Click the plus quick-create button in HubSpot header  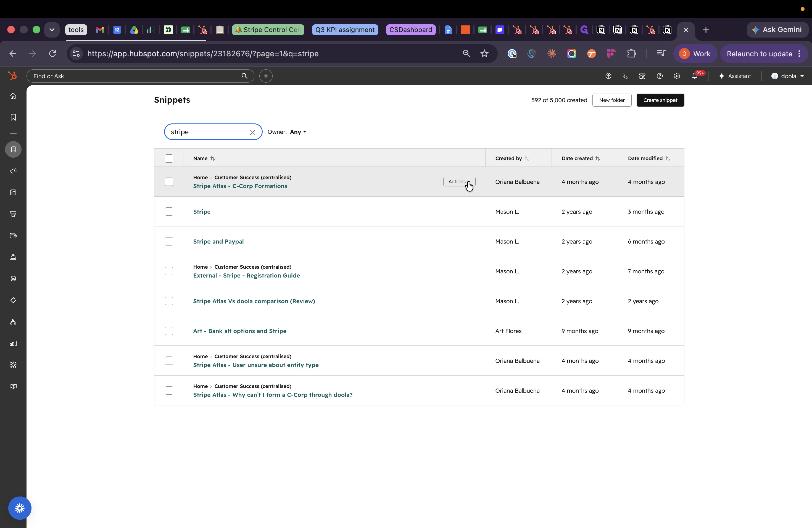[x=266, y=76]
